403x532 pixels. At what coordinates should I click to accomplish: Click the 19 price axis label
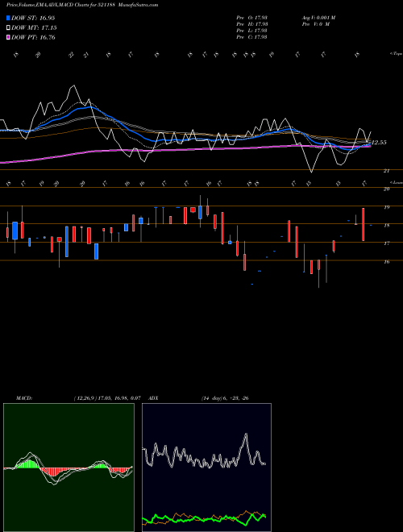click(x=386, y=207)
